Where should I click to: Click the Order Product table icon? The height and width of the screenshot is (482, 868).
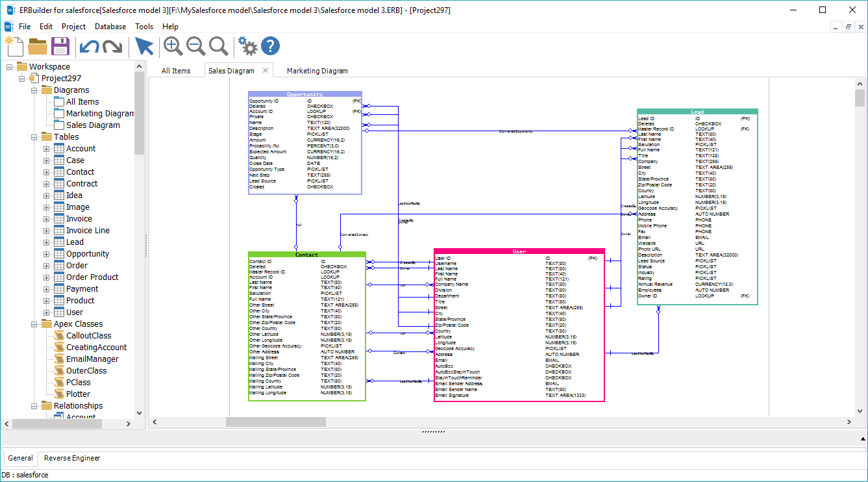coord(59,277)
